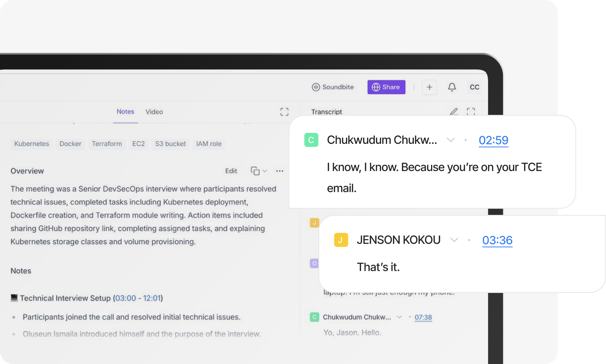Click JENSON KOKOU's yellow avatar
Screen dimensions: 606x364
[341, 240]
